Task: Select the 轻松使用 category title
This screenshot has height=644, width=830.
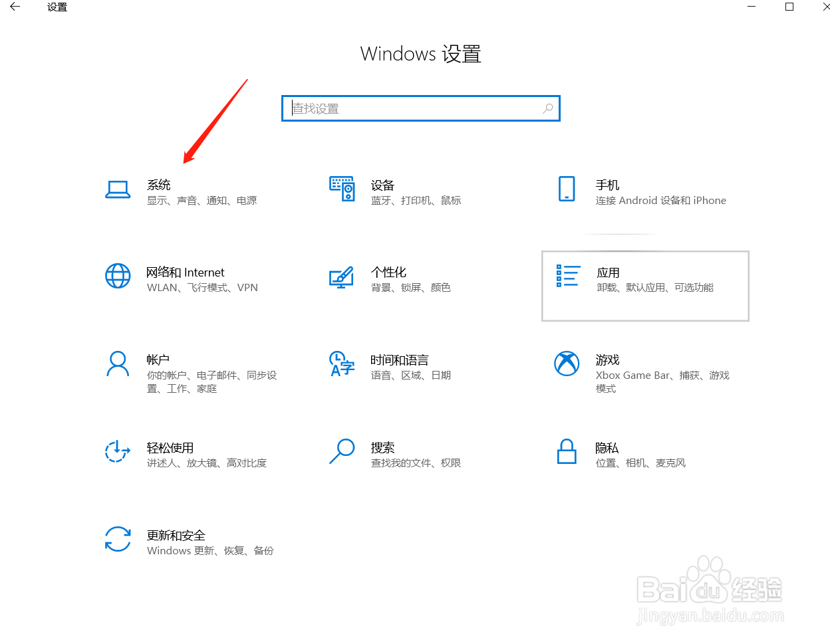Action: pyautogui.click(x=170, y=448)
